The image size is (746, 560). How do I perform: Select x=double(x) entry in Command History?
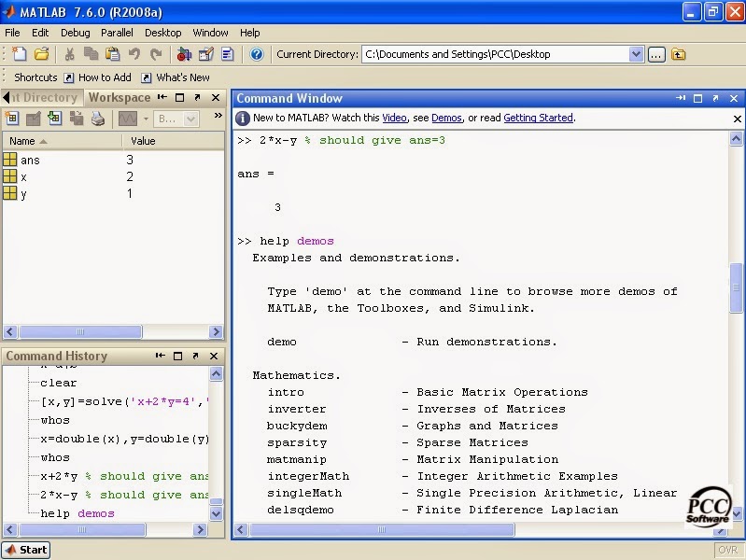coord(125,440)
